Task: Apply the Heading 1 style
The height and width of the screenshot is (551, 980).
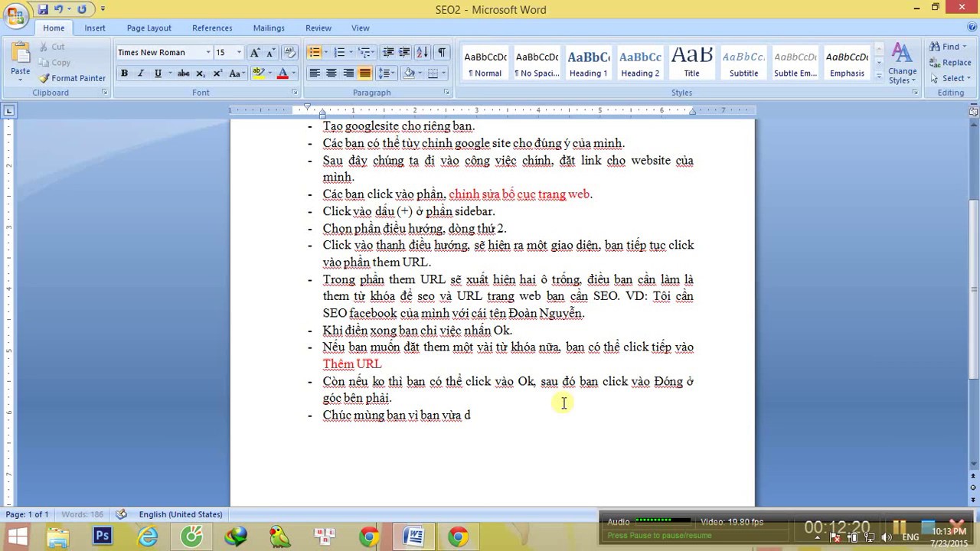Action: point(589,64)
